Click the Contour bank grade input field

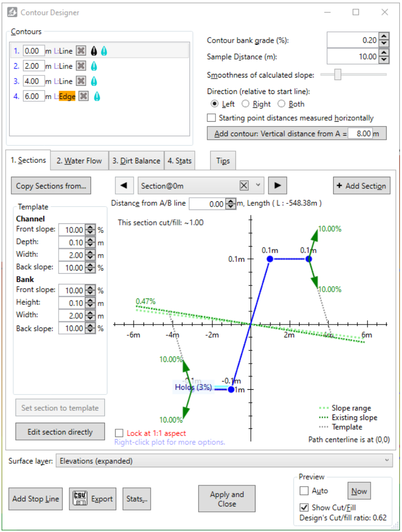[353, 40]
